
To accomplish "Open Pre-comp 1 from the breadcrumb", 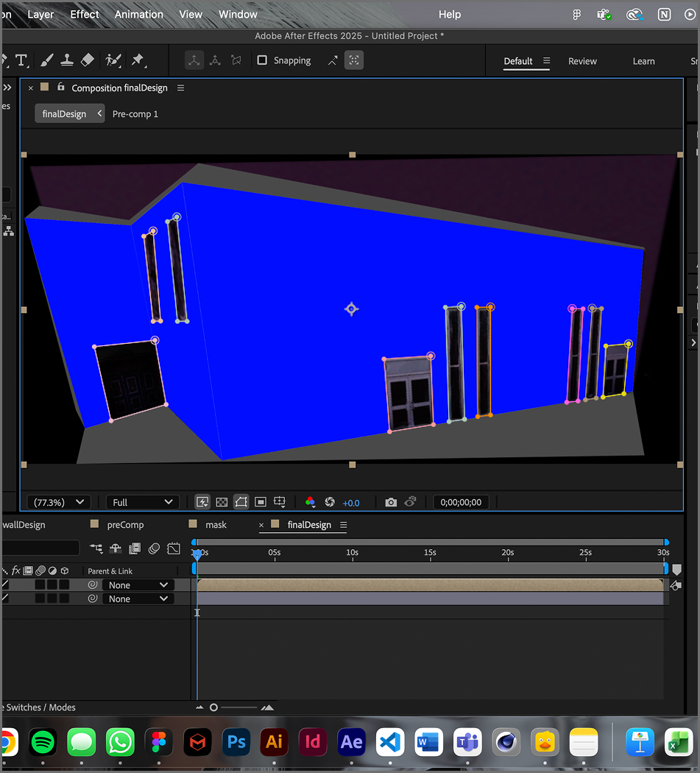I will [135, 113].
